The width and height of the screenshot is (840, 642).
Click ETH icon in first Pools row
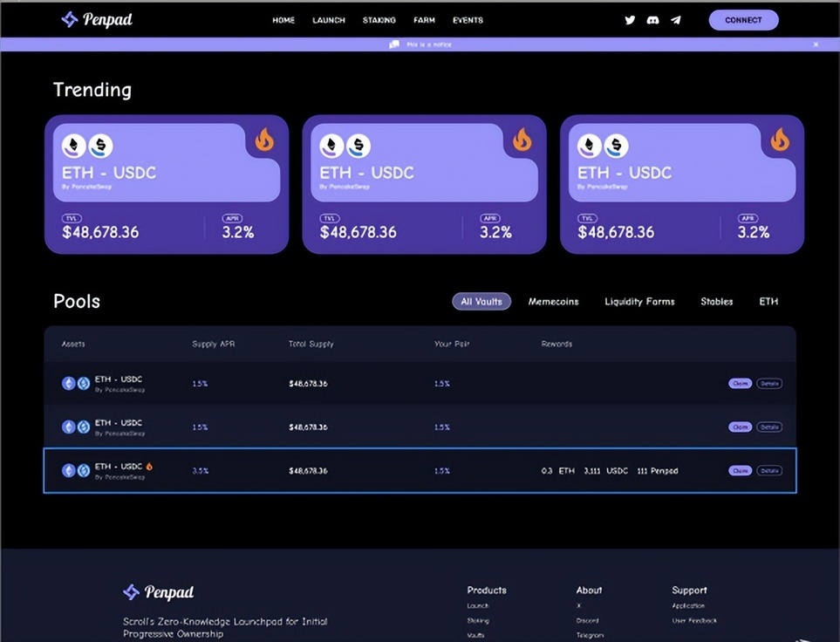click(x=69, y=383)
